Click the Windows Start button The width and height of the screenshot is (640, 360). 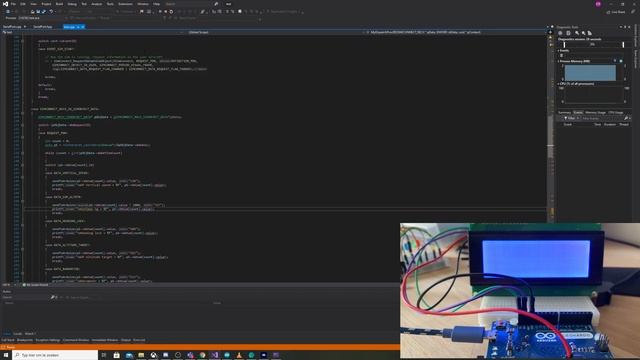pos(6,355)
